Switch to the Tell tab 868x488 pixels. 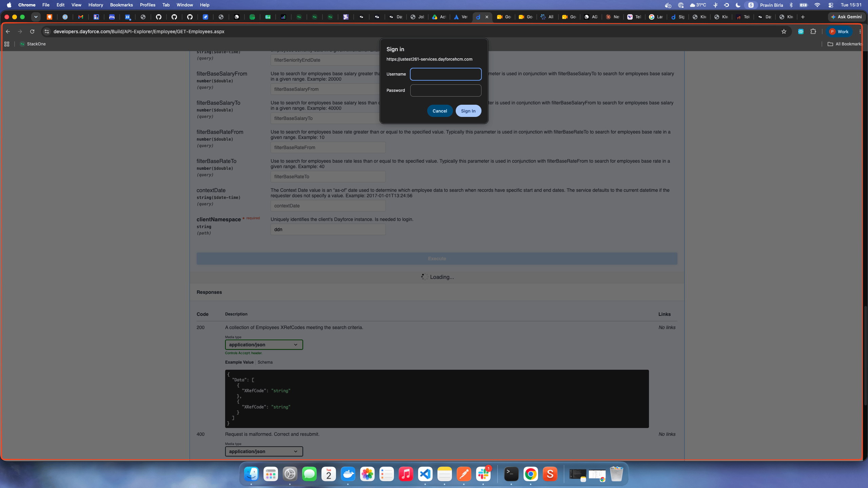pos(634,17)
